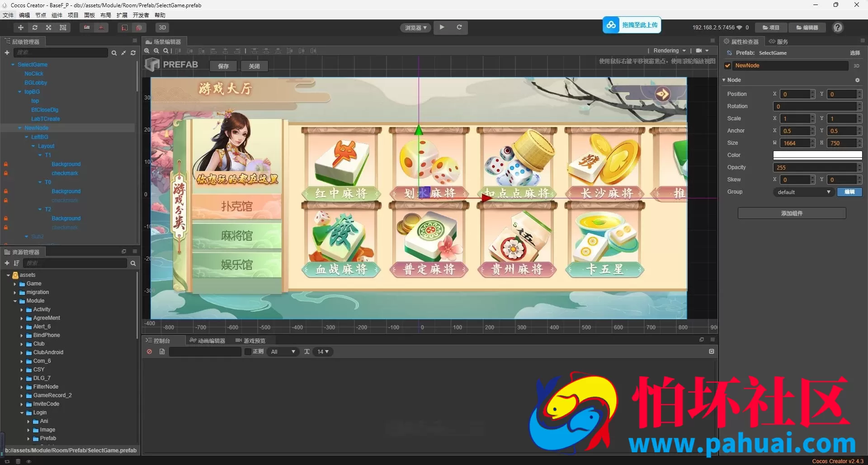The image size is (868, 465).
Task: Open the browser preview platform dropdown
Action: (416, 28)
